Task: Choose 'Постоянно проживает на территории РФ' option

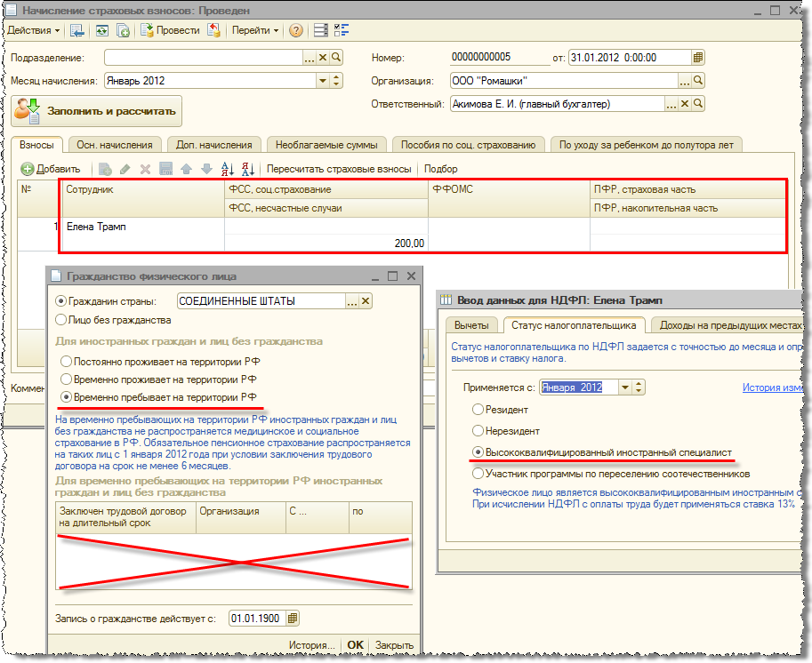Action: tap(65, 362)
